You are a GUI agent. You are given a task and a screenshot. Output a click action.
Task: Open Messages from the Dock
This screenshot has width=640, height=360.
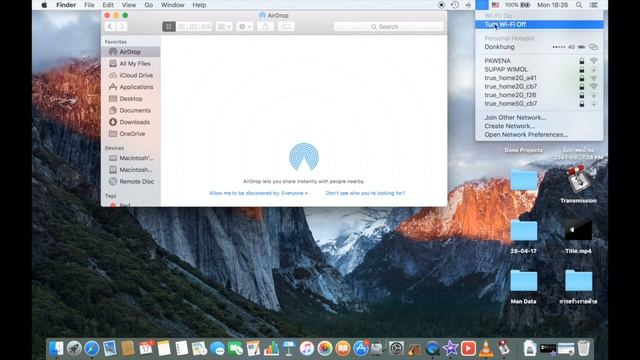pos(218,348)
